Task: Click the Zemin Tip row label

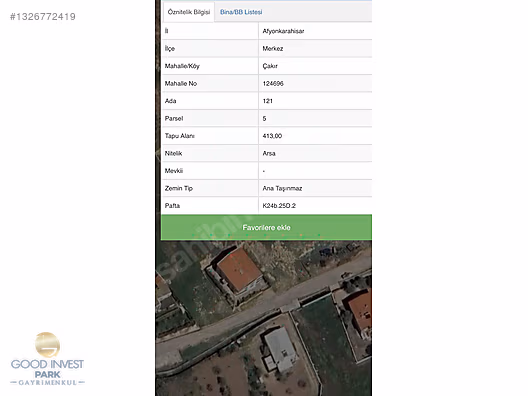Action: click(179, 188)
